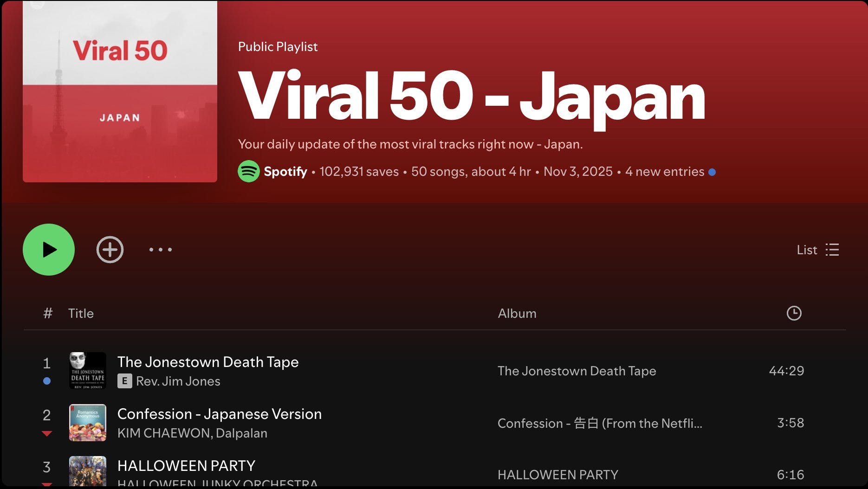Click the 102,931 saves text
The width and height of the screenshot is (868, 489).
[359, 172]
